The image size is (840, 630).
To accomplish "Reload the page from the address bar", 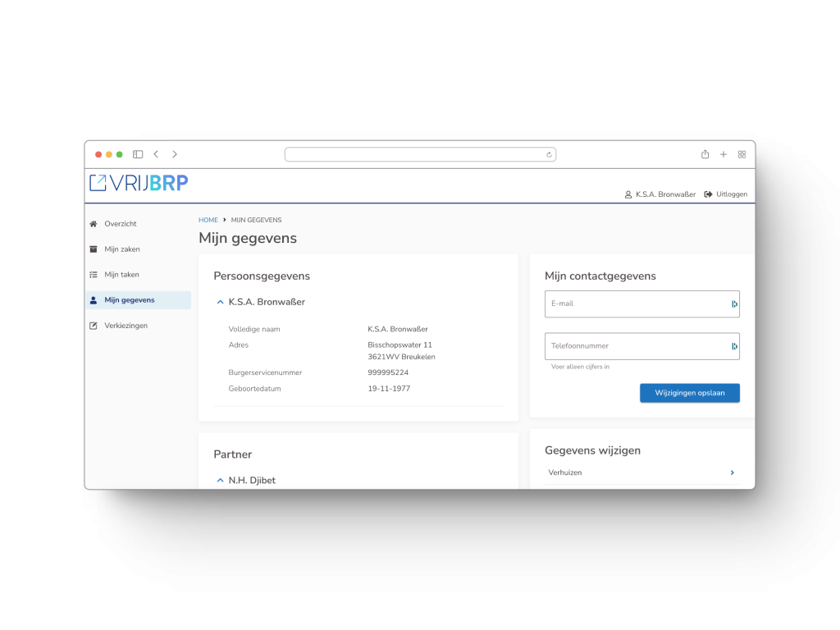I will [549, 154].
